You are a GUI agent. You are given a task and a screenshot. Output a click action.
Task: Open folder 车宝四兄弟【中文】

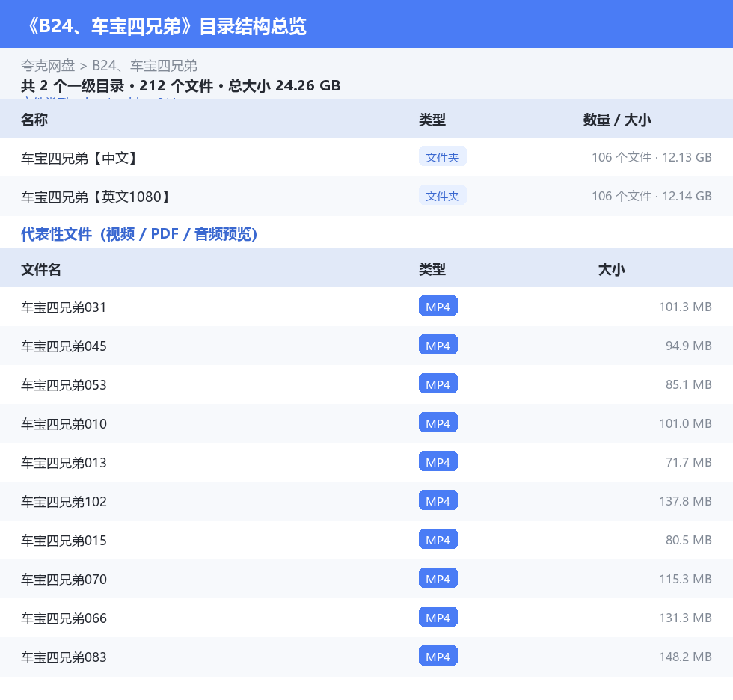(x=79, y=158)
